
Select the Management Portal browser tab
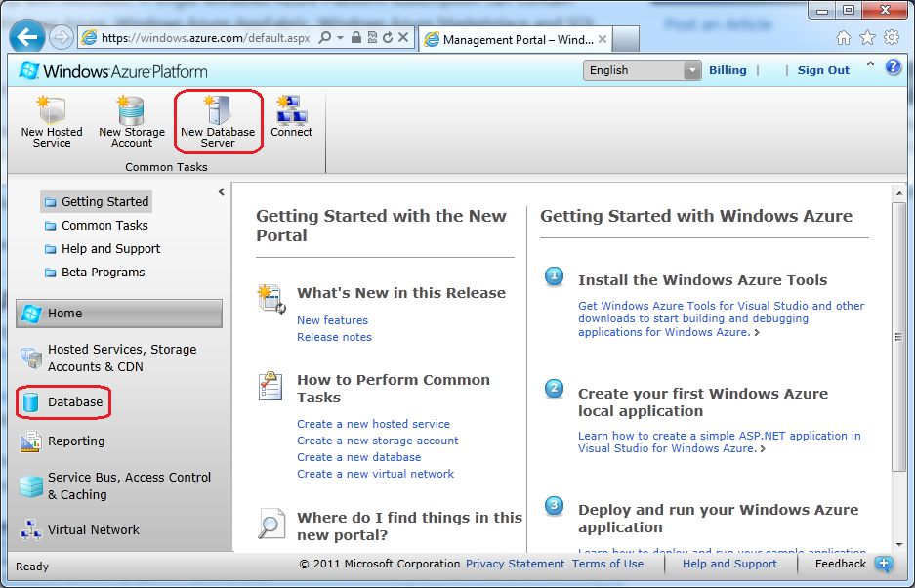[x=517, y=40]
